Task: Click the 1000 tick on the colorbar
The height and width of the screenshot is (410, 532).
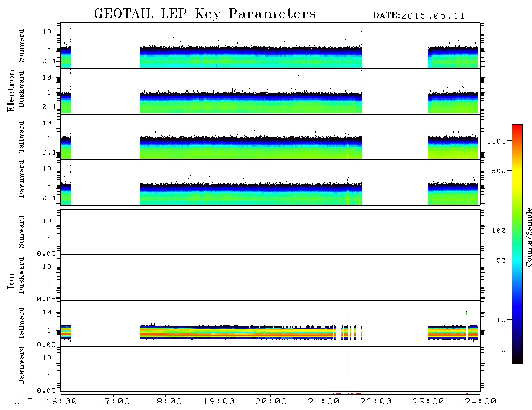Action: coord(497,141)
